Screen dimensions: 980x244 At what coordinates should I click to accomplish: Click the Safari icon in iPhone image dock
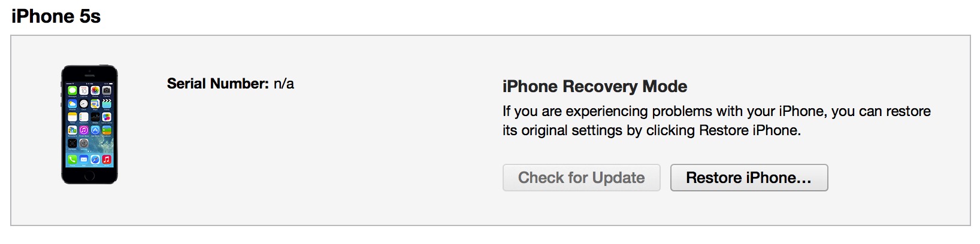click(95, 160)
